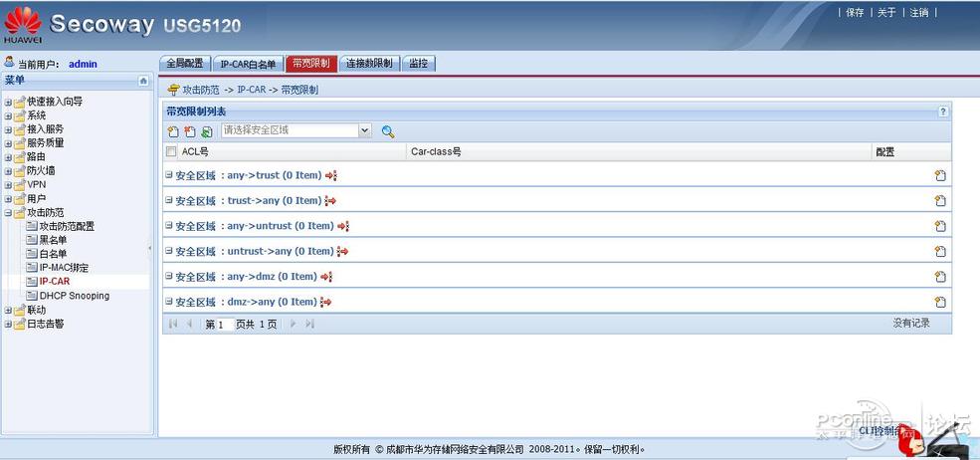Switch to IP-CAR白名单 tab
Screen dimensions: 980x460
coord(248,64)
